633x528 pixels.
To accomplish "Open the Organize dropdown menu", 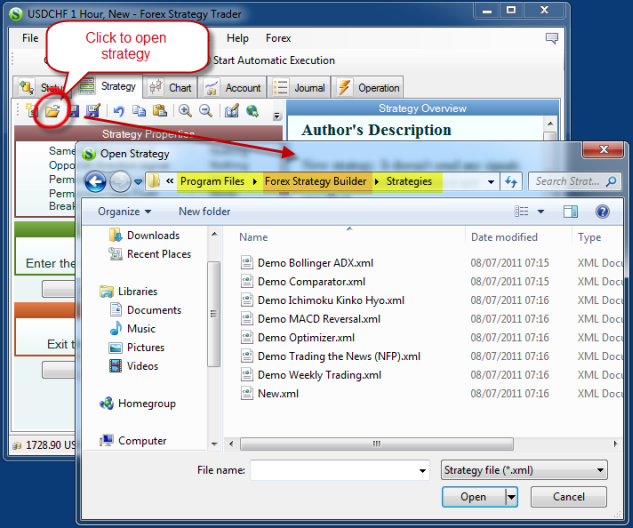I will (124, 212).
